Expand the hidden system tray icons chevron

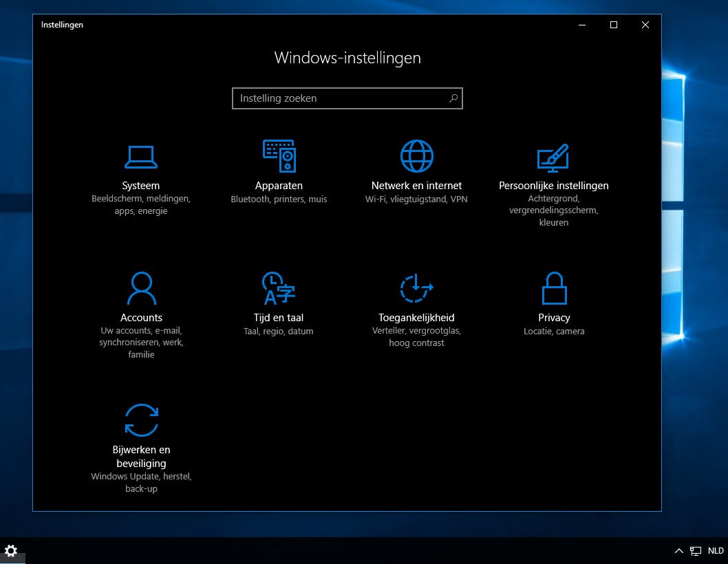pyautogui.click(x=679, y=551)
